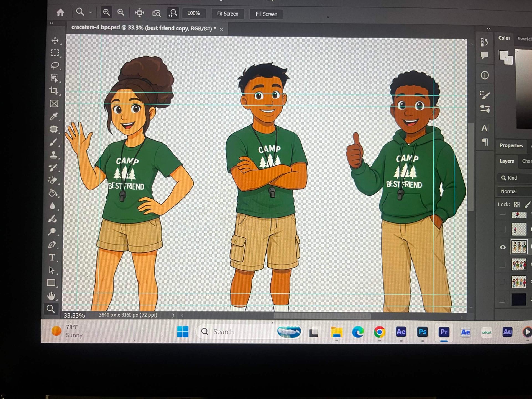Select the Spot Healing Brush tool

(x=54, y=129)
